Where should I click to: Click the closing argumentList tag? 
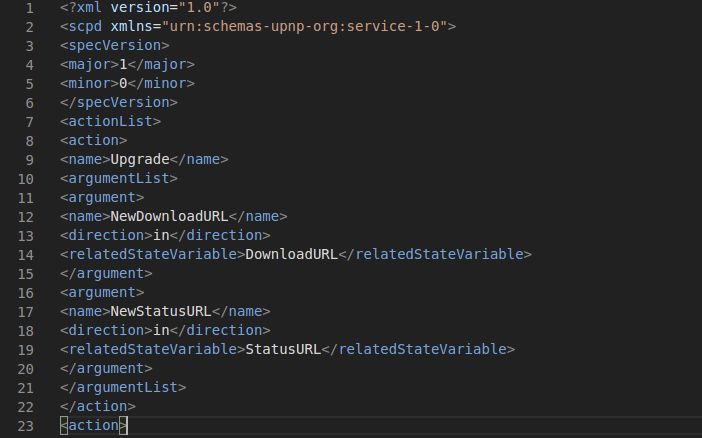point(123,387)
